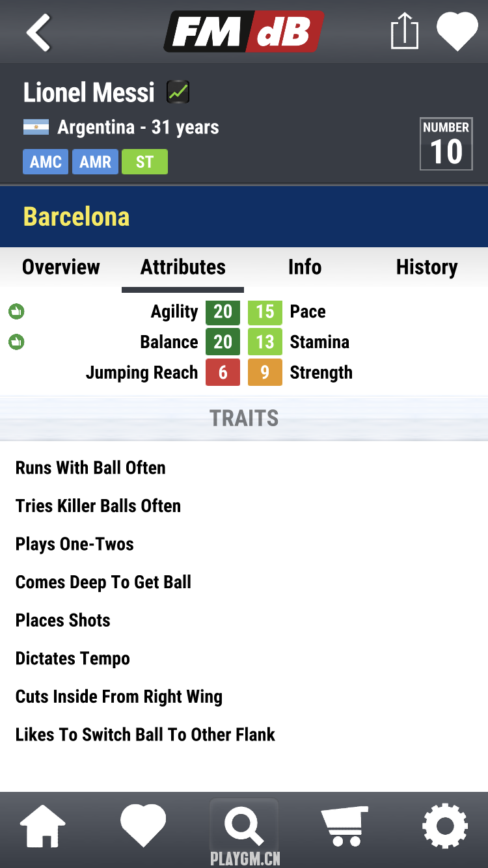Switch to the Info tab
The width and height of the screenshot is (488, 868).
(305, 267)
